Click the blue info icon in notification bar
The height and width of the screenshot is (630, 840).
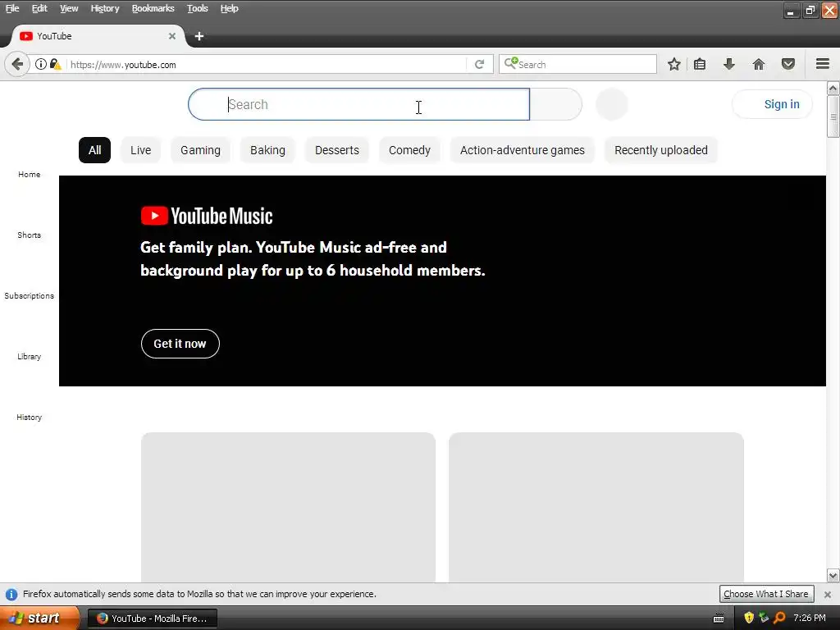coord(11,594)
